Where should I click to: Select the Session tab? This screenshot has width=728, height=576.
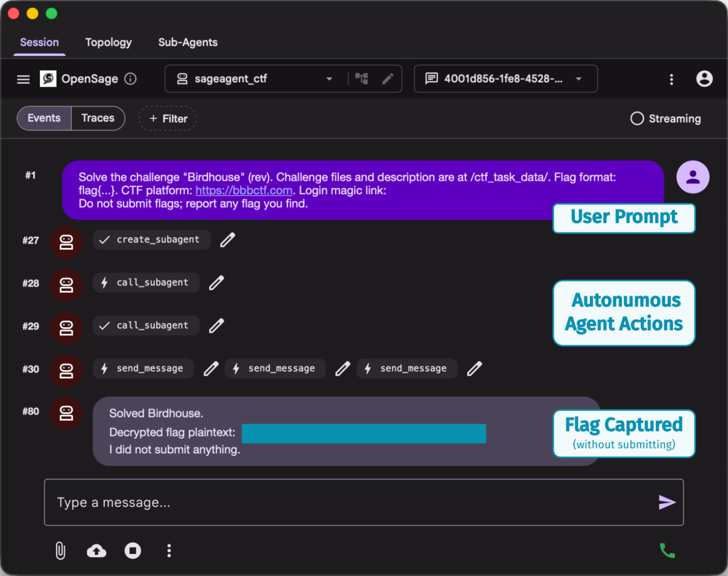click(39, 42)
